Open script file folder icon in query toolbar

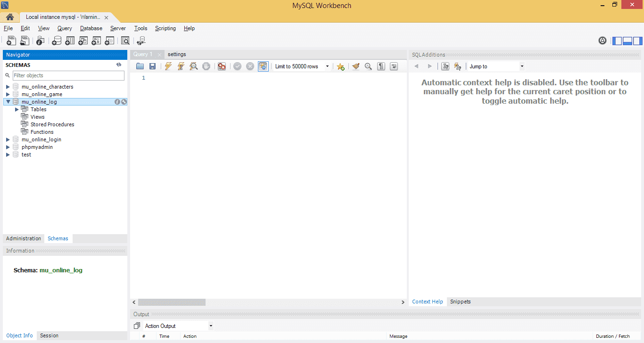pos(140,66)
